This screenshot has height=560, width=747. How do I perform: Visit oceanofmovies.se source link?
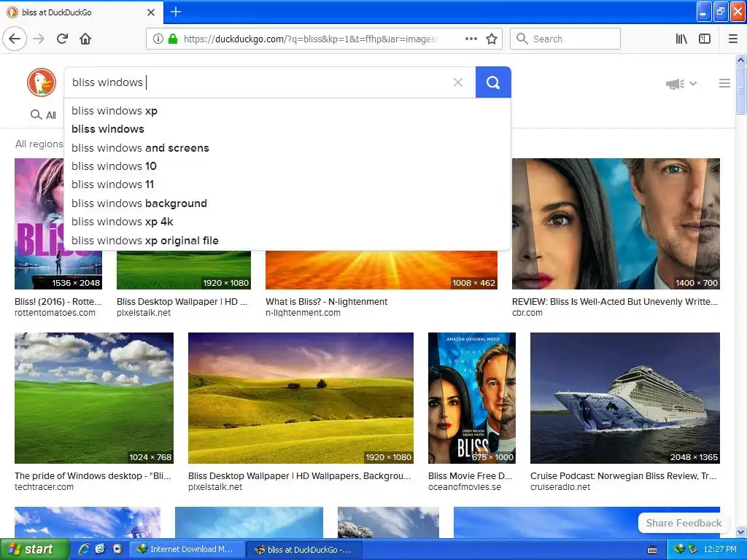[x=465, y=487]
